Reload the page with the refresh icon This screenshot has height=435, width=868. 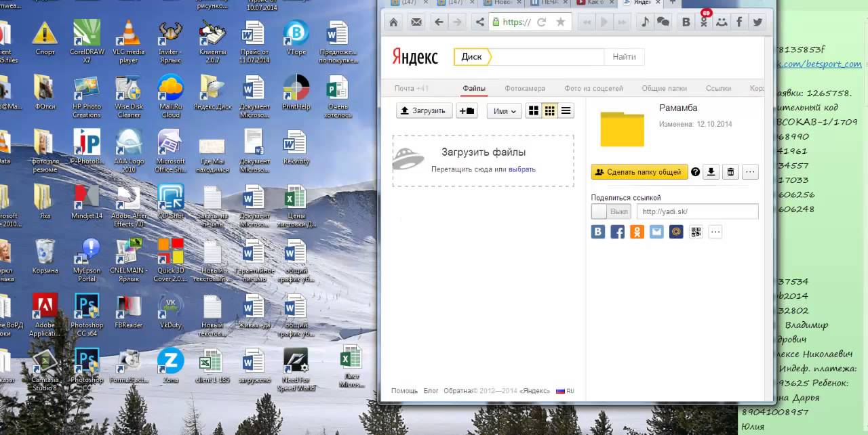[x=541, y=22]
